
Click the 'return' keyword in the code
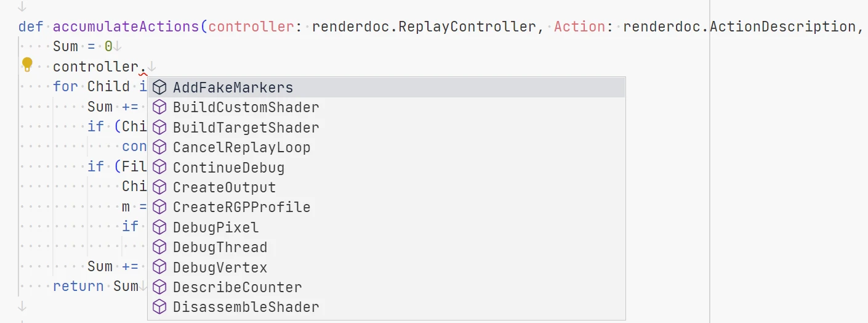(78, 286)
